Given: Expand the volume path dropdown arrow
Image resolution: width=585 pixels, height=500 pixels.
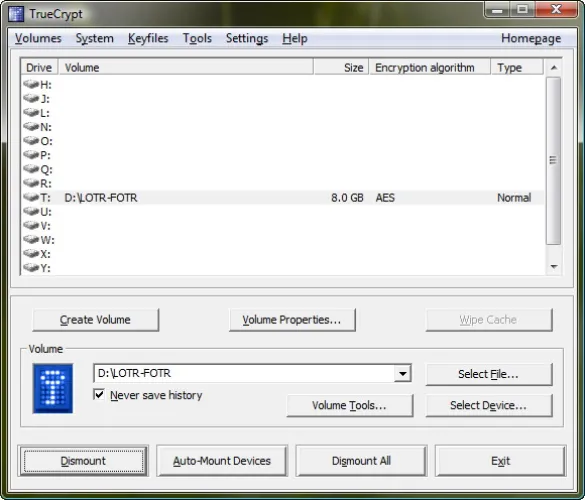Looking at the screenshot, I should pos(403,374).
